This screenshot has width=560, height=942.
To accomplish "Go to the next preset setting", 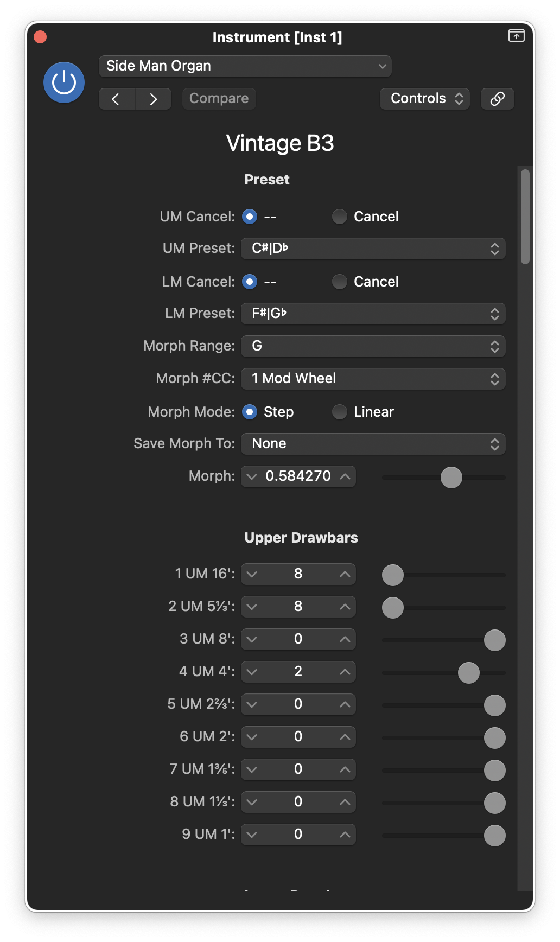I will tap(154, 99).
